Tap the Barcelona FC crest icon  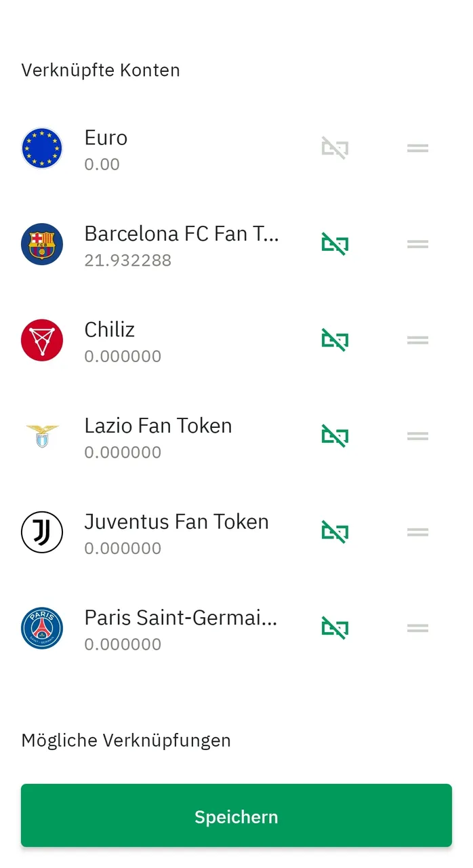point(42,244)
